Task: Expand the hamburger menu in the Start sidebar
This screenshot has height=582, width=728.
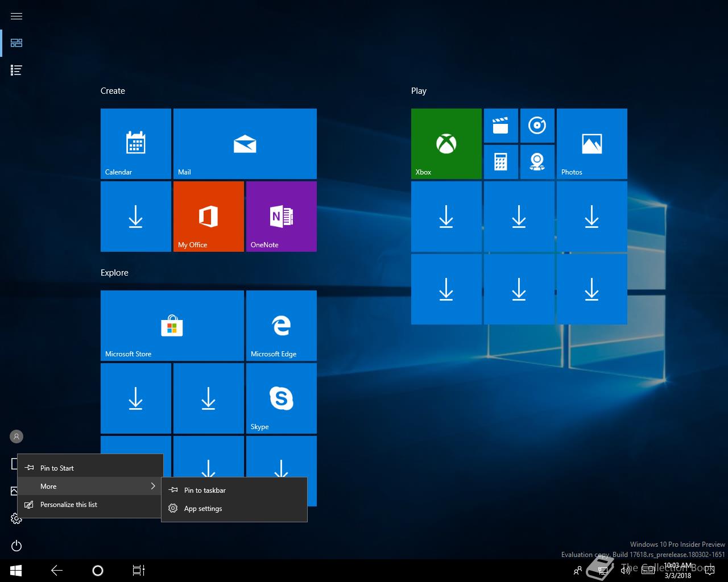Action: tap(16, 16)
